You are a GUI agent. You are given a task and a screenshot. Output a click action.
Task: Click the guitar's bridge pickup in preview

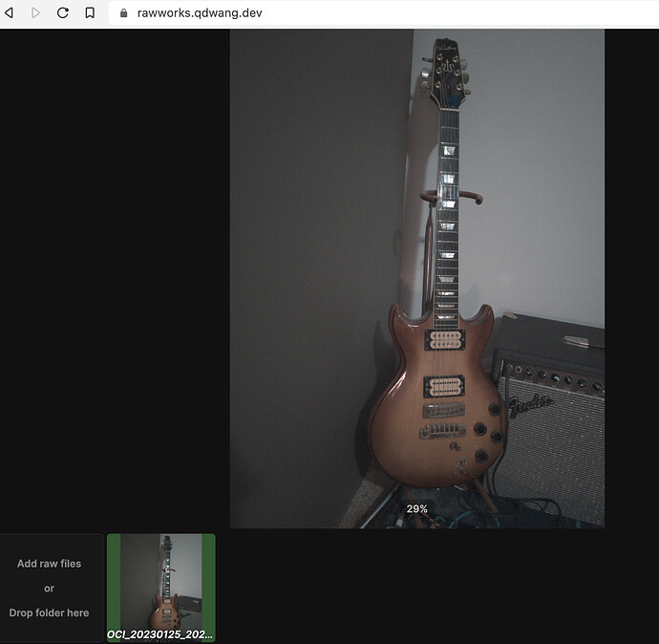pyautogui.click(x=444, y=385)
